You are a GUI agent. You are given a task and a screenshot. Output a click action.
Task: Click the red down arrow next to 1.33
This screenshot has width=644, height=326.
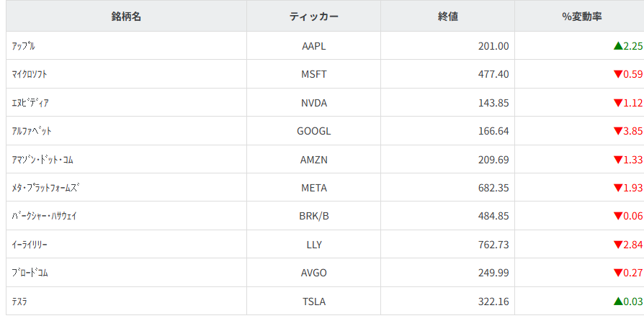coord(617,160)
